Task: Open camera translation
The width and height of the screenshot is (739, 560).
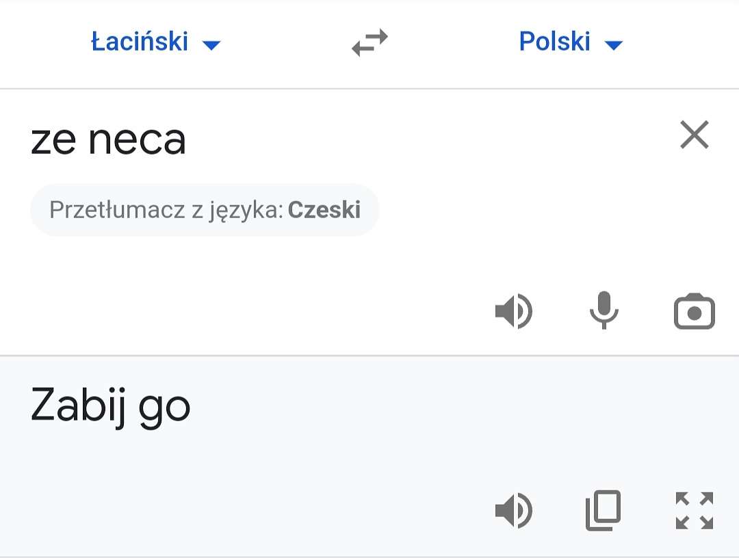Action: 695,311
